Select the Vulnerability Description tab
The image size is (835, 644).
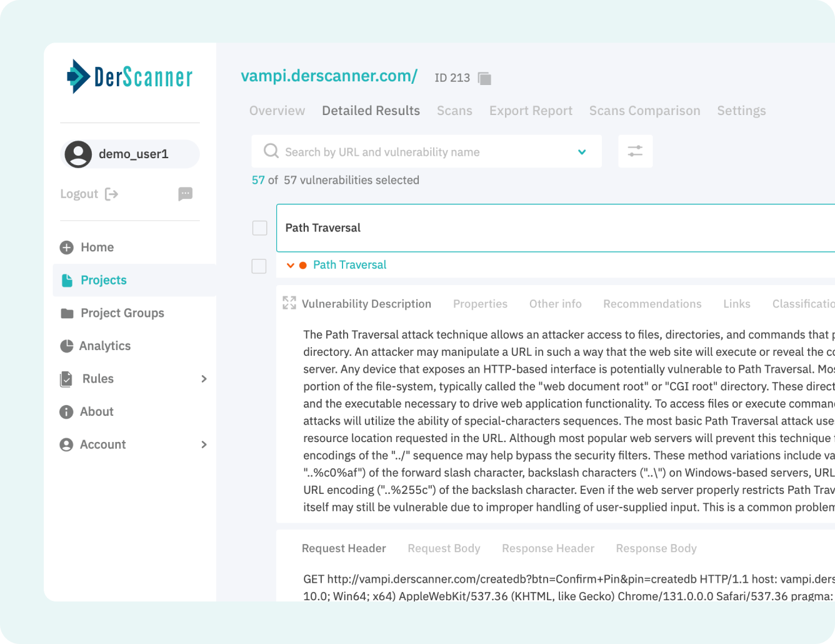tap(366, 304)
